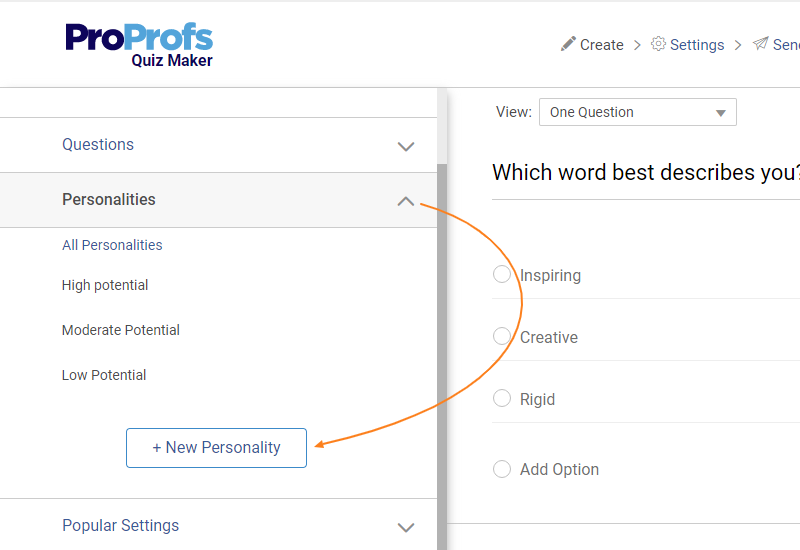Viewport: 800px width, 550px height.
Task: Click the New Personality button
Action: point(216,447)
